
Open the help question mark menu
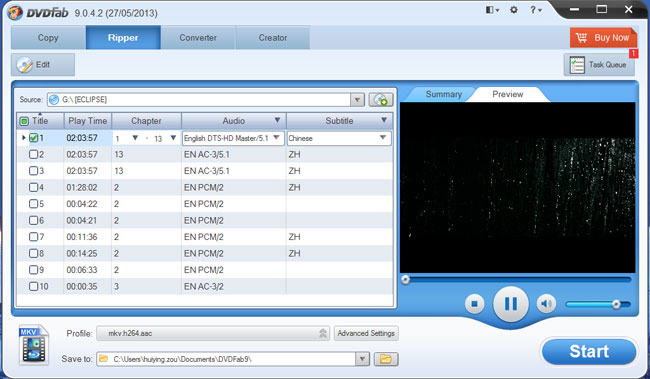tap(535, 10)
